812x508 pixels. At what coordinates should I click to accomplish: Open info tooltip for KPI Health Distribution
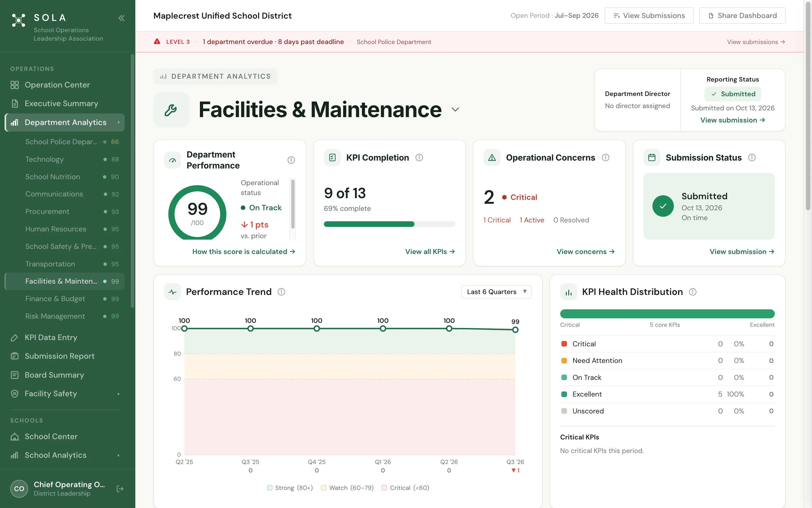(693, 292)
